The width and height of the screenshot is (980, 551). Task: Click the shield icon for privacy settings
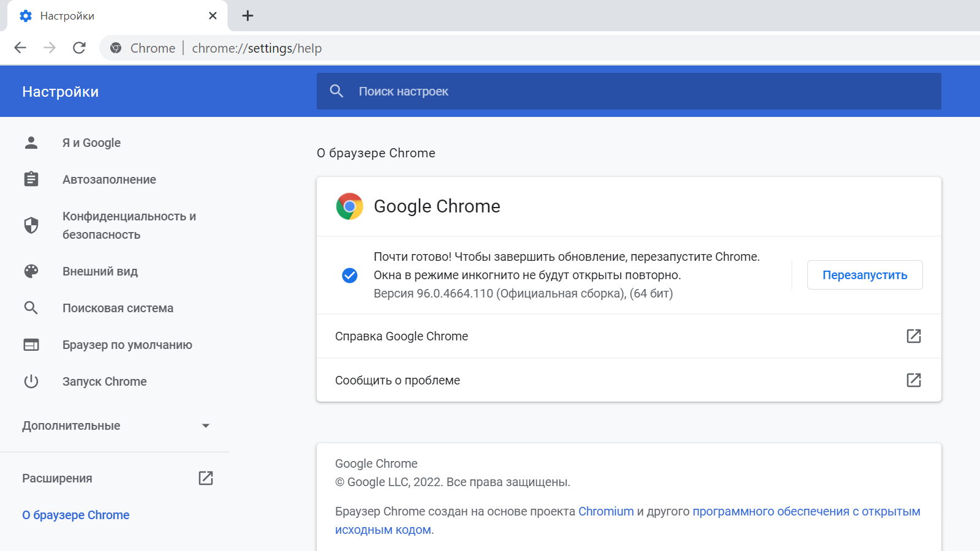point(31,225)
